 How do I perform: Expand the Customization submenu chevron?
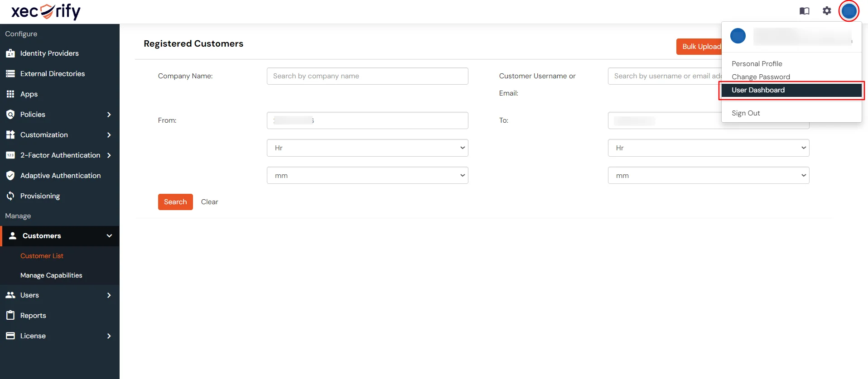109,135
